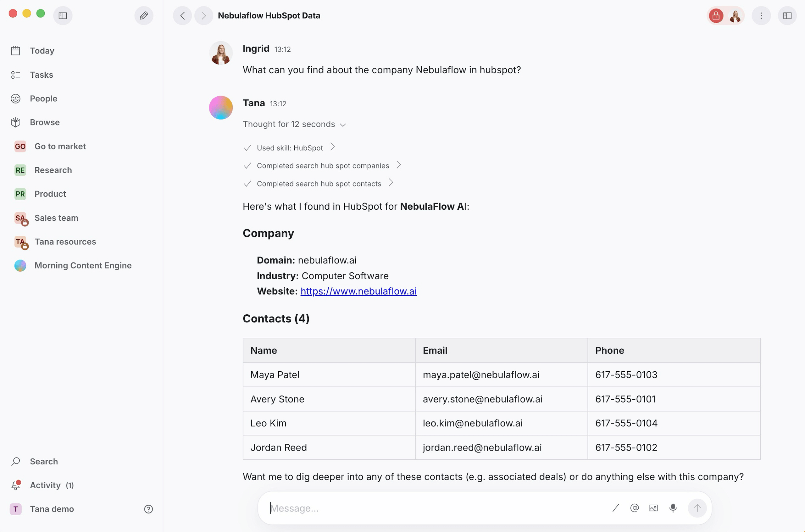The height and width of the screenshot is (532, 805).
Task: Click the Tasks checklist icon
Action: (x=16, y=75)
